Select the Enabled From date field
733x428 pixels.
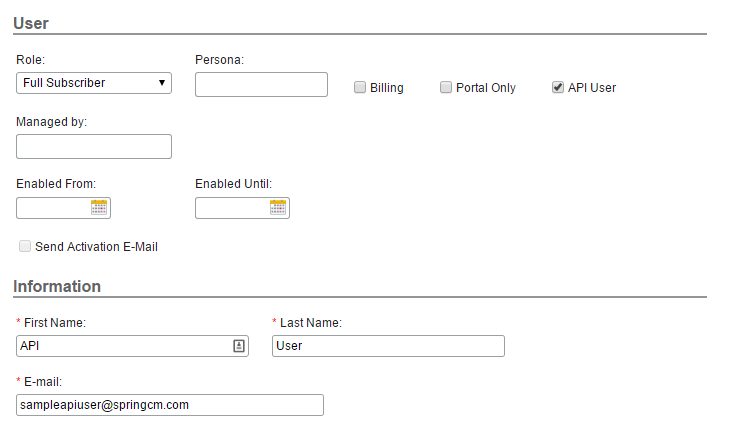coord(53,208)
